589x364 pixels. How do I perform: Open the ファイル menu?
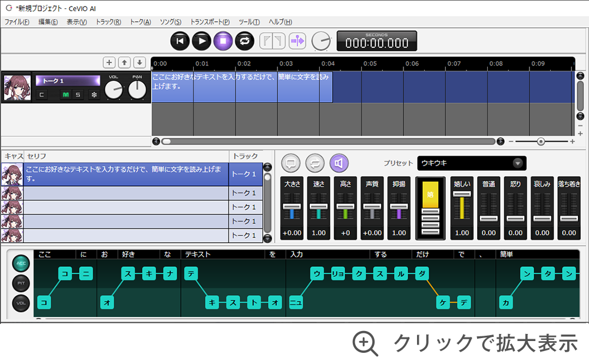[17, 22]
